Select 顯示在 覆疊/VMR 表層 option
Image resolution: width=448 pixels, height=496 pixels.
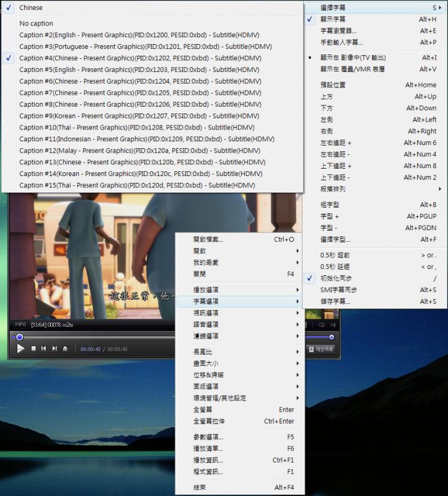point(375,69)
